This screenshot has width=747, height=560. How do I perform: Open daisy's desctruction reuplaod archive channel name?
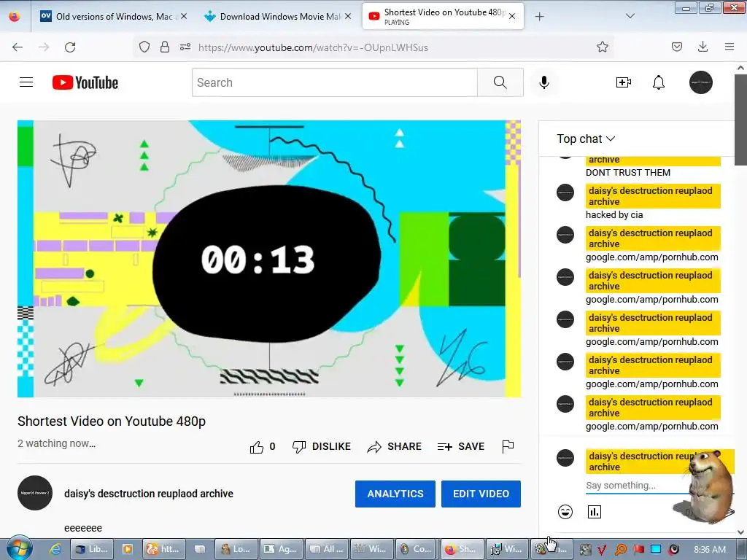click(149, 494)
